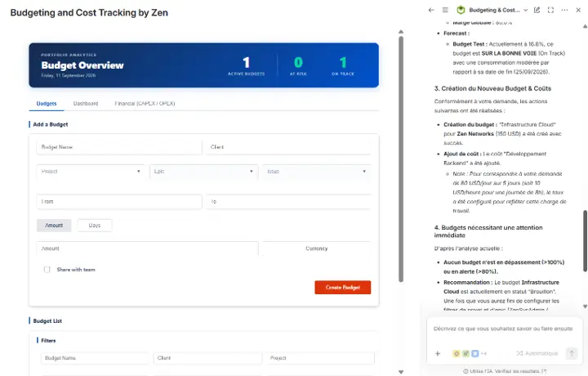Click the chat panel scroll-down arrow
Viewport: 588px width, 376px height.
[585, 307]
